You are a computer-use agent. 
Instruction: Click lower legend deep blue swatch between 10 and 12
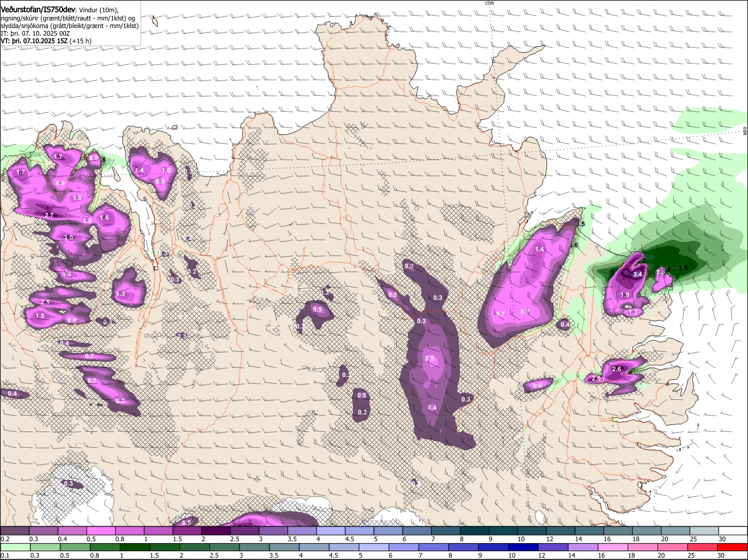[x=524, y=547]
